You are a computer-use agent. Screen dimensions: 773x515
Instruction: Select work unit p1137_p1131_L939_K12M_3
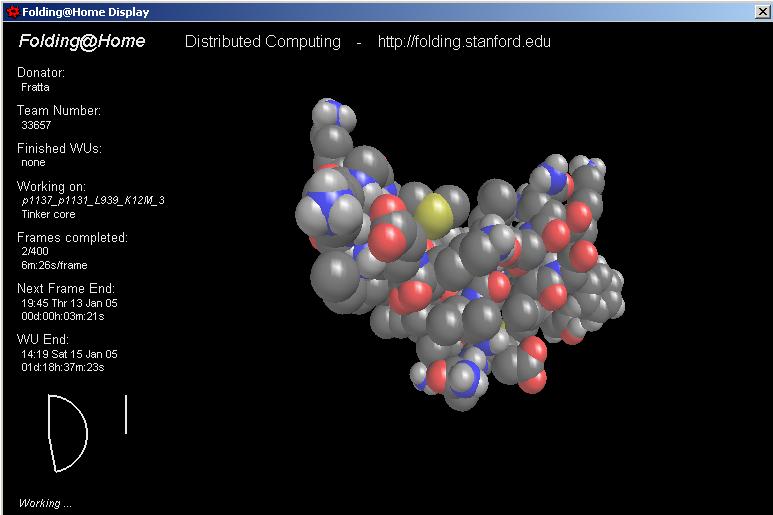pyautogui.click(x=93, y=201)
